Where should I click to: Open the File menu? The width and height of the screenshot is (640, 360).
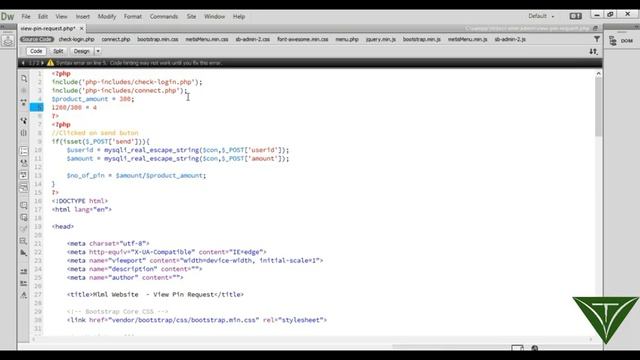pyautogui.click(x=26, y=16)
